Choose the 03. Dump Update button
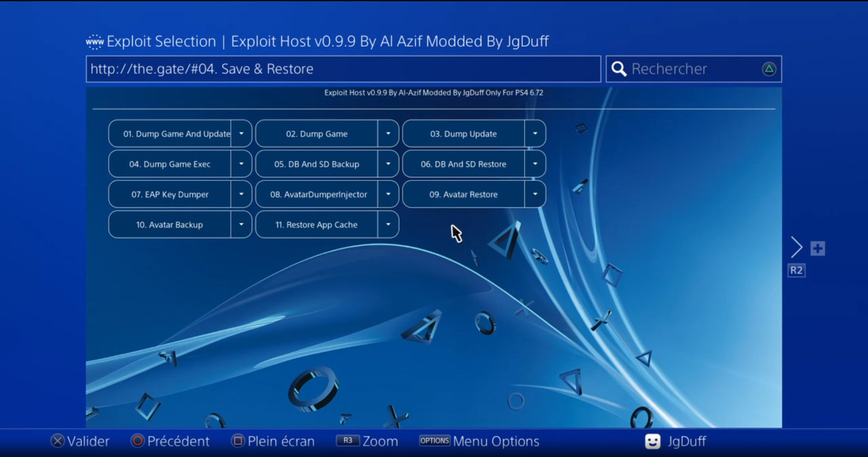868x457 pixels. click(464, 134)
